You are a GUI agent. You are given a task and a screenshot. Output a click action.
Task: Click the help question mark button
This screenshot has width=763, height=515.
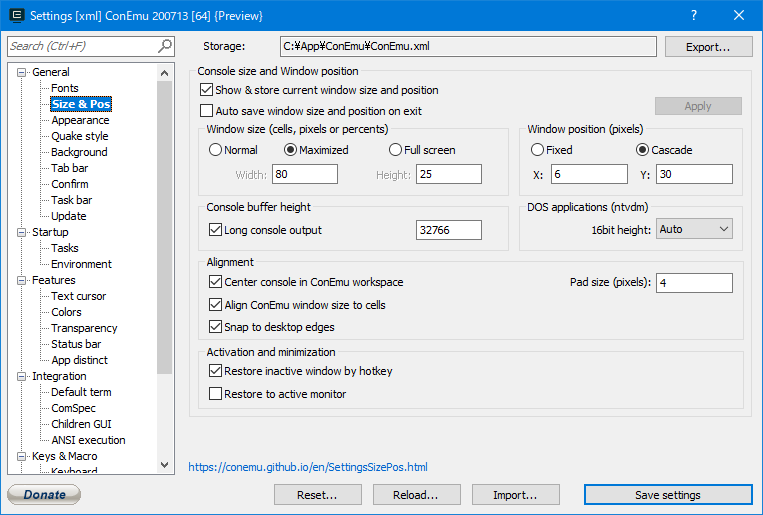(694, 16)
